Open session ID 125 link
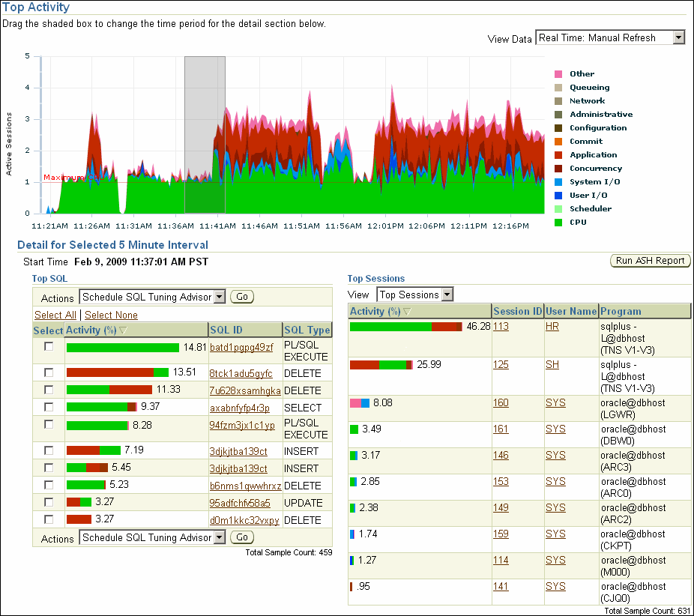 501,365
